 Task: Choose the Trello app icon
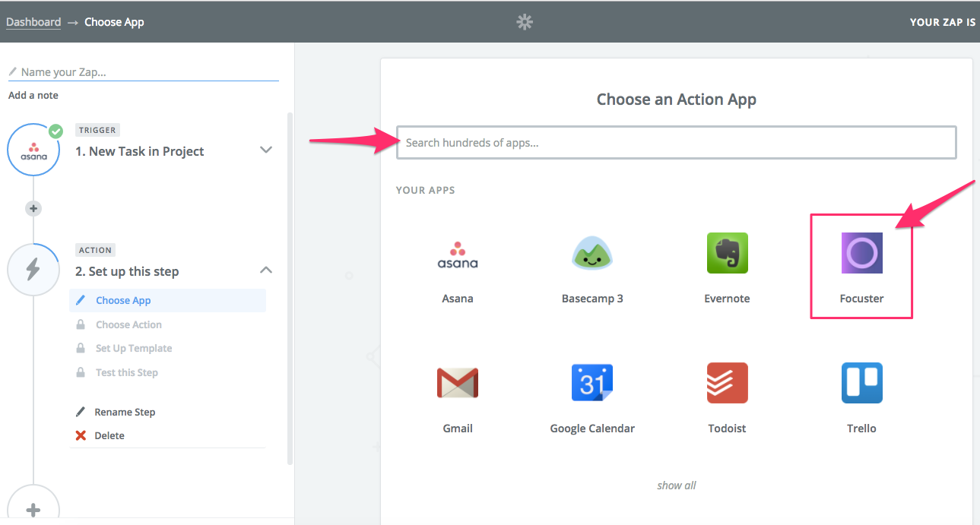coord(861,383)
